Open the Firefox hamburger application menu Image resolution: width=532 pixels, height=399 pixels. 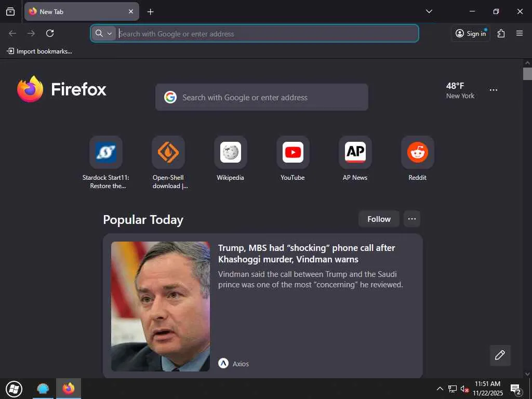click(x=520, y=33)
